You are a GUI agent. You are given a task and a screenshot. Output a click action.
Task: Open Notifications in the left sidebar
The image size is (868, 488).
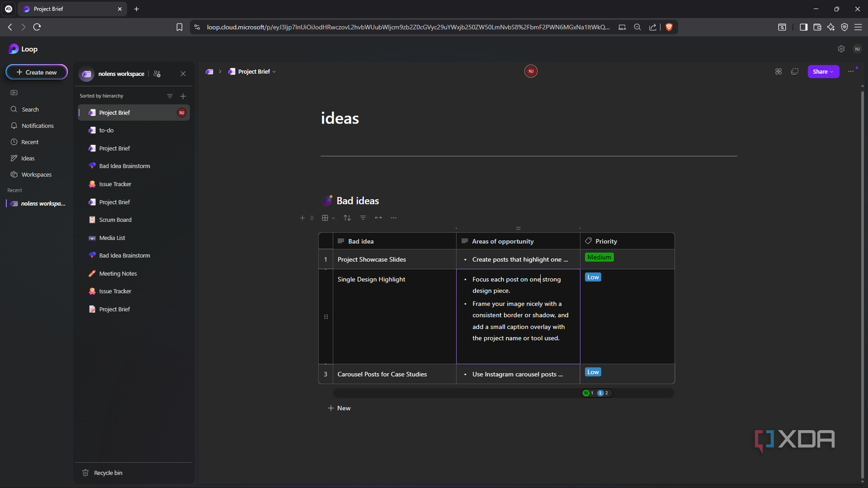tap(37, 126)
